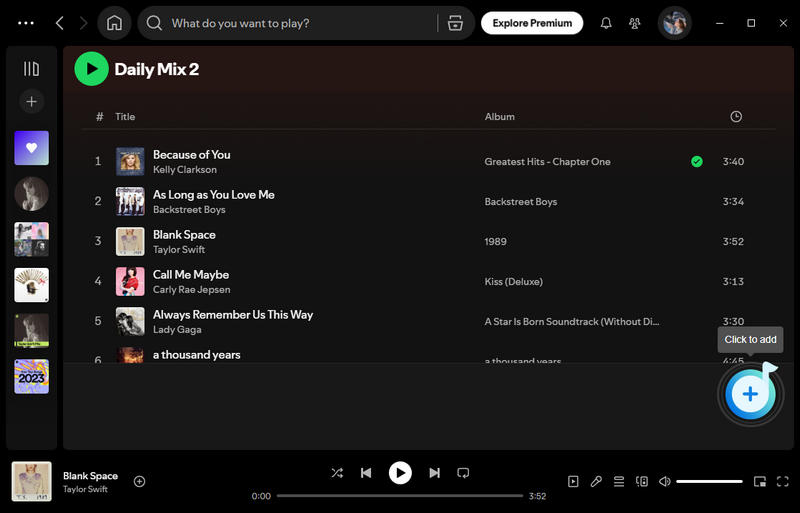Open Taylor Swift from player bar
The width and height of the screenshot is (800, 513).
85,489
